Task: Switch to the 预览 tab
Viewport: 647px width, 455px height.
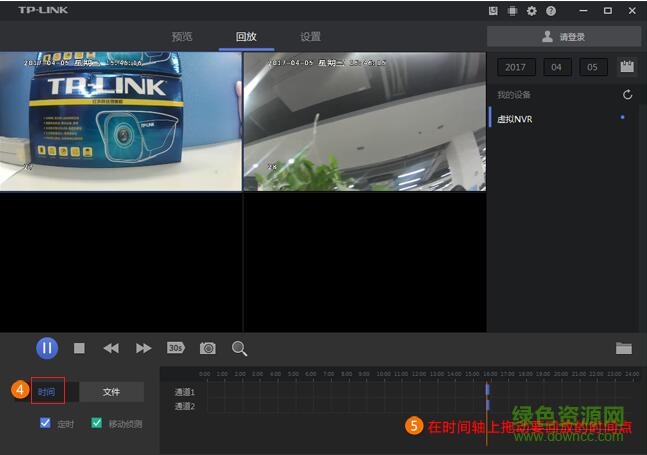Action: pyautogui.click(x=182, y=37)
